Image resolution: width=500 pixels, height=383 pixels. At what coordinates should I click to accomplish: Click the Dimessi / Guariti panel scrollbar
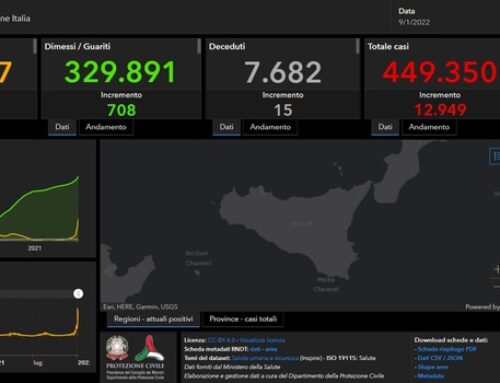[x=199, y=47]
